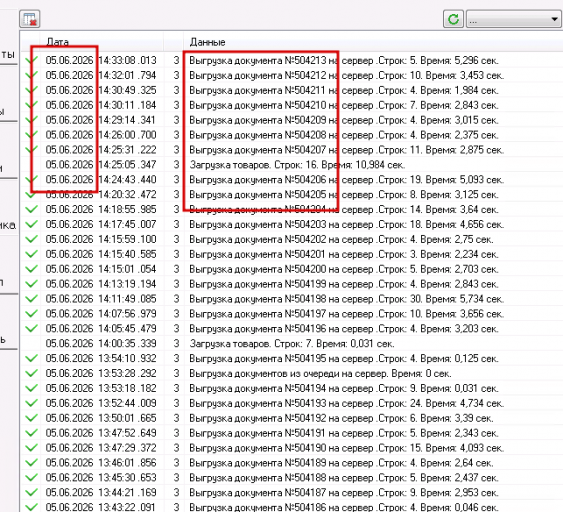
Task: Select row for document №504212
Action: click(x=292, y=75)
